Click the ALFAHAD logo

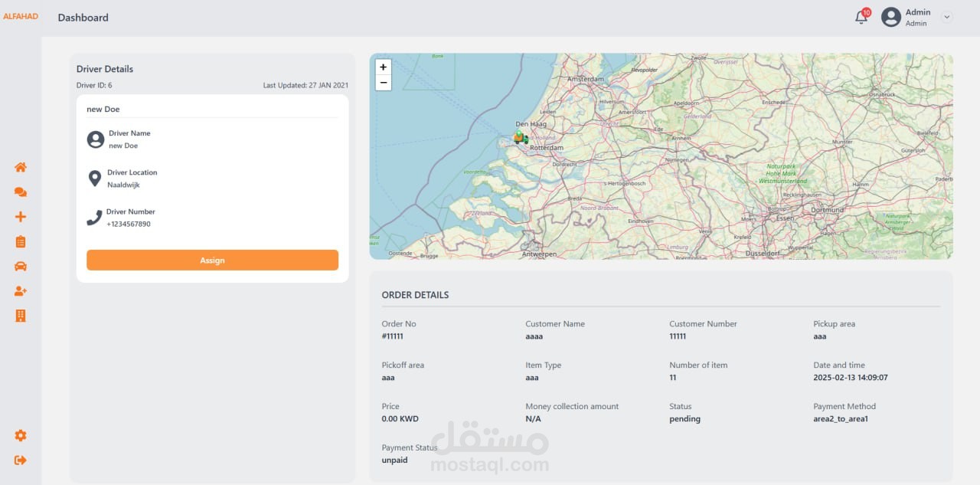point(21,16)
